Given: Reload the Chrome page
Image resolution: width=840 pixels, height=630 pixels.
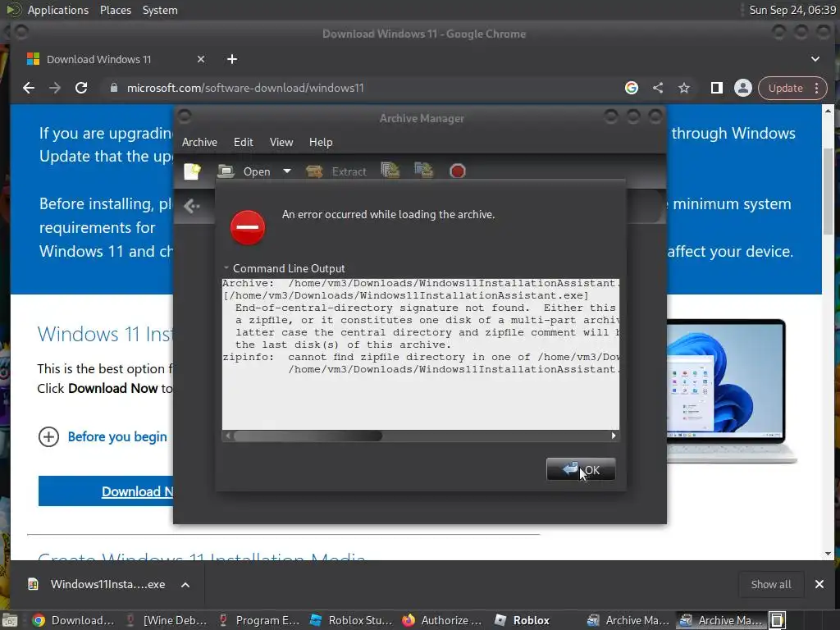Looking at the screenshot, I should point(81,88).
